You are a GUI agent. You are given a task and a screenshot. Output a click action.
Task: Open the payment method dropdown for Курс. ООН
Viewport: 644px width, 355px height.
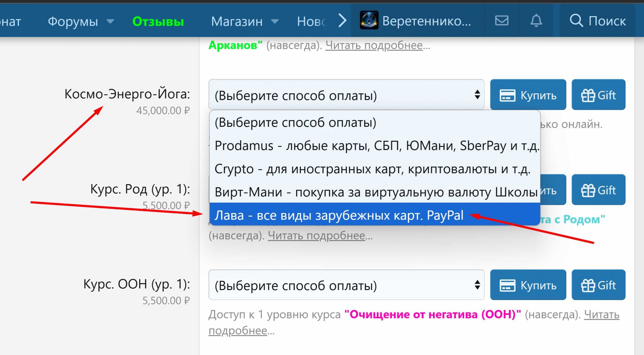click(347, 285)
